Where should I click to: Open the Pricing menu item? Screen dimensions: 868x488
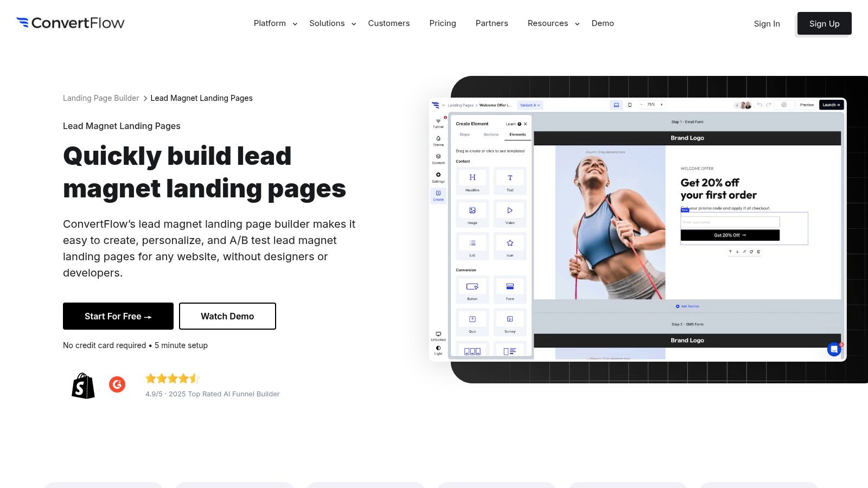click(x=443, y=23)
